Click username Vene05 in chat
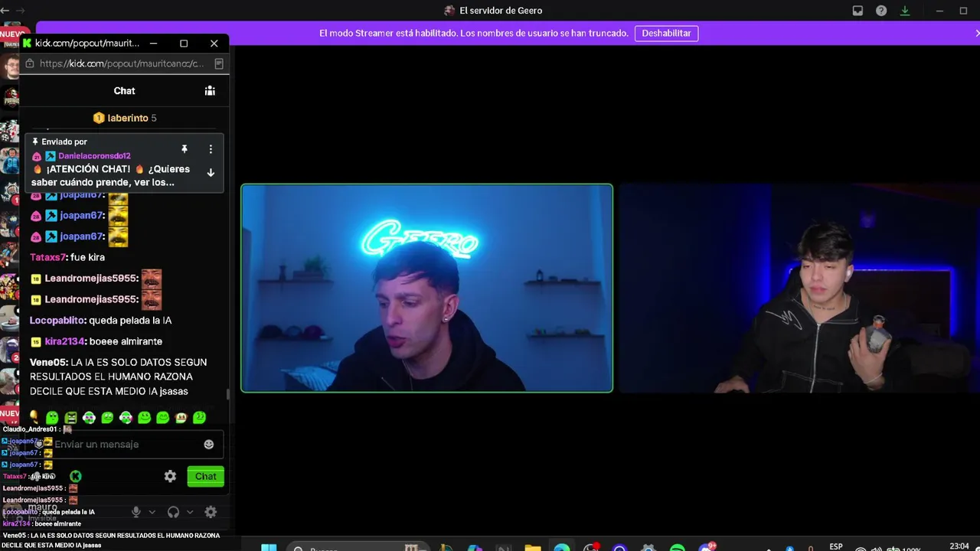This screenshot has width=980, height=551. [x=48, y=362]
